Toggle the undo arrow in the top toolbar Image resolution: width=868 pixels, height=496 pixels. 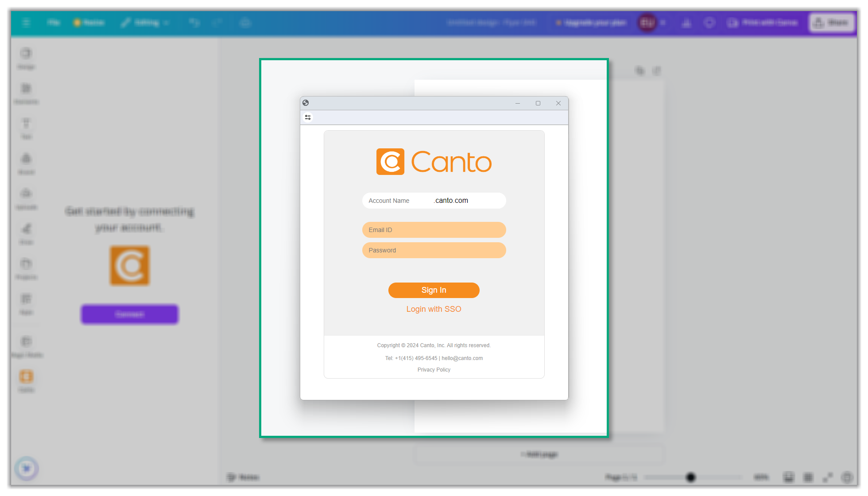coord(195,23)
